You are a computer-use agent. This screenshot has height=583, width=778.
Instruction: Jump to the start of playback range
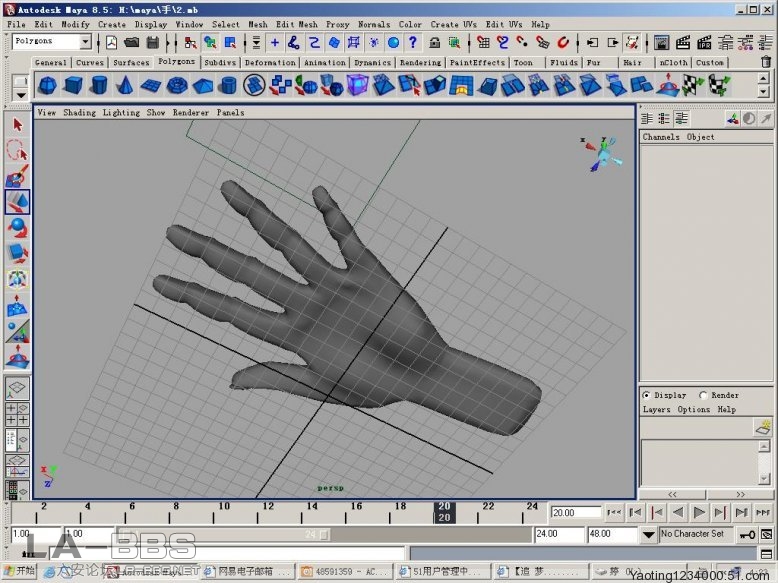pyautogui.click(x=615, y=513)
